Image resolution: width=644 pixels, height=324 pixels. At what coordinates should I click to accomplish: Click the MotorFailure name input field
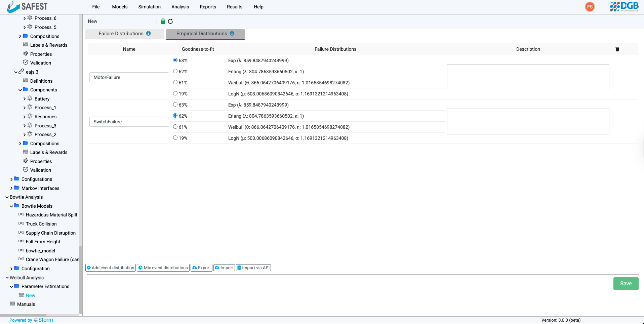click(x=129, y=77)
